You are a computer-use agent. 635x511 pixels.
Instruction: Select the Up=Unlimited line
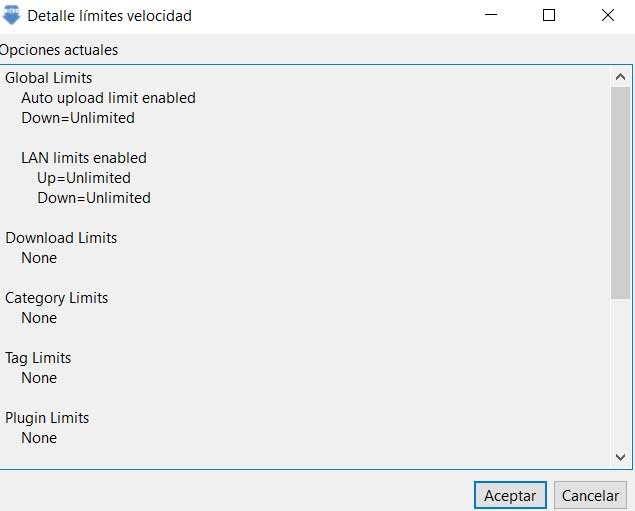coord(84,178)
